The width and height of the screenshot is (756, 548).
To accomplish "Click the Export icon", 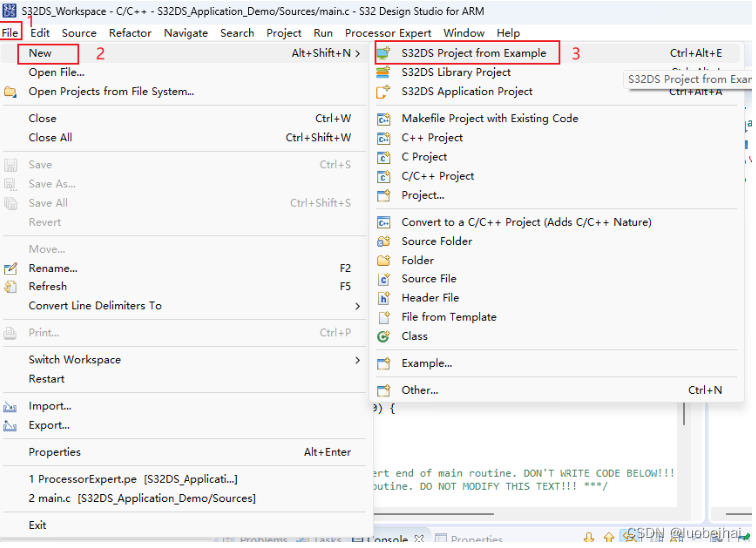I will point(10,426).
